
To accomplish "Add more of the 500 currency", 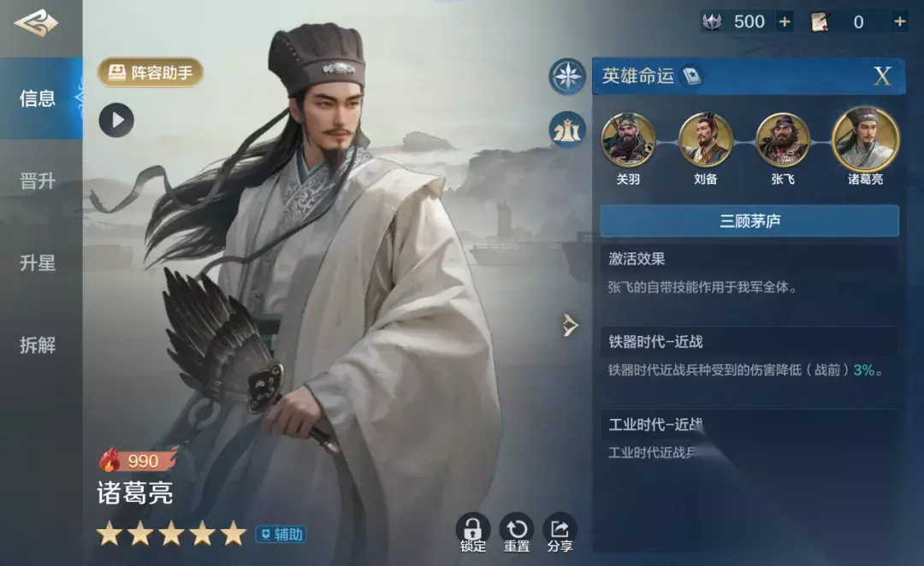I will [x=785, y=21].
